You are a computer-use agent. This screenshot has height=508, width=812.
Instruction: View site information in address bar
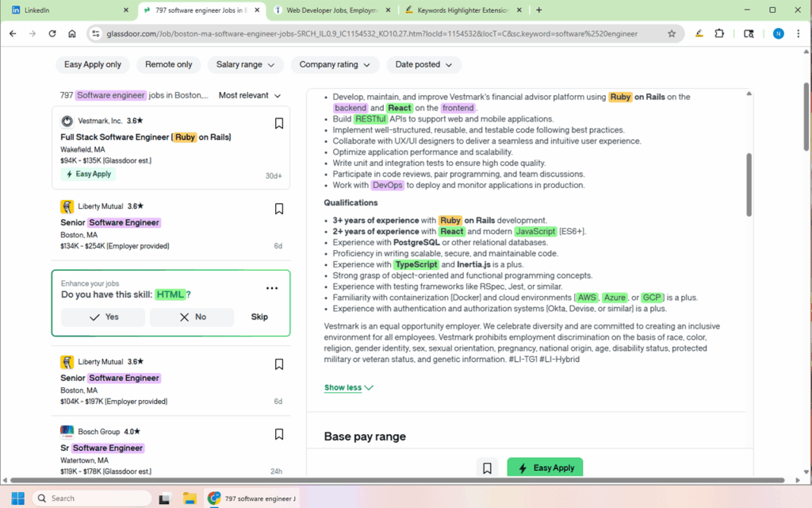click(95, 33)
